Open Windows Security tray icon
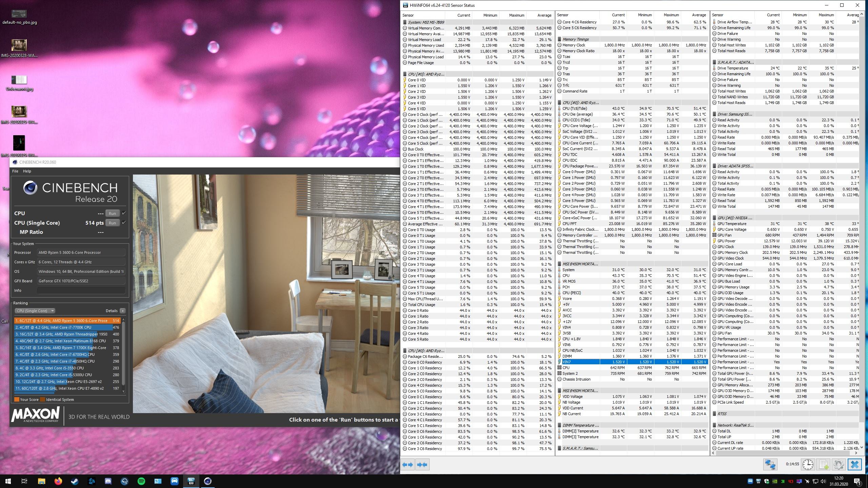Viewport: 868px width, 488px height. click(x=767, y=481)
